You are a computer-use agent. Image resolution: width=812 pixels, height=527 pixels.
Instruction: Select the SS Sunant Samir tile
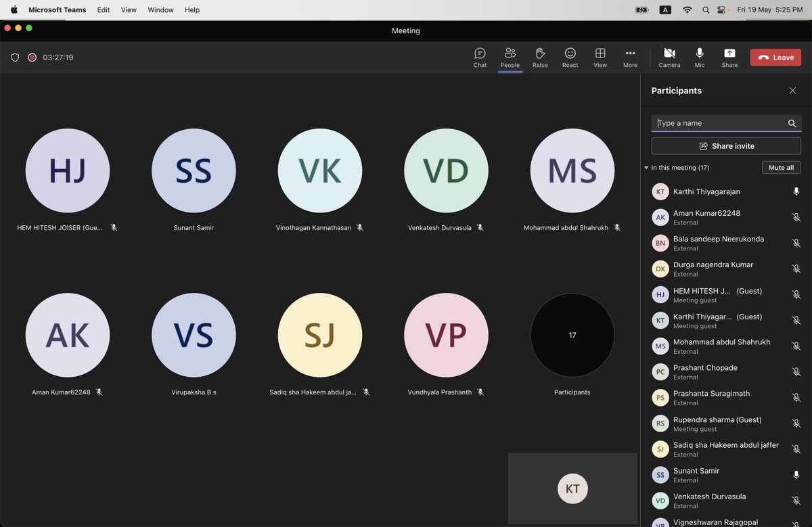tap(194, 170)
